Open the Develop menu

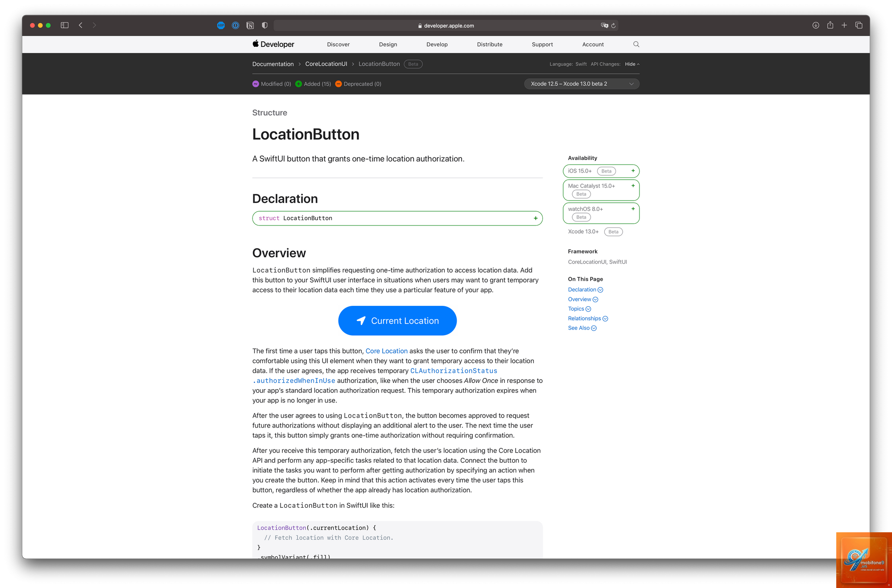437,44
